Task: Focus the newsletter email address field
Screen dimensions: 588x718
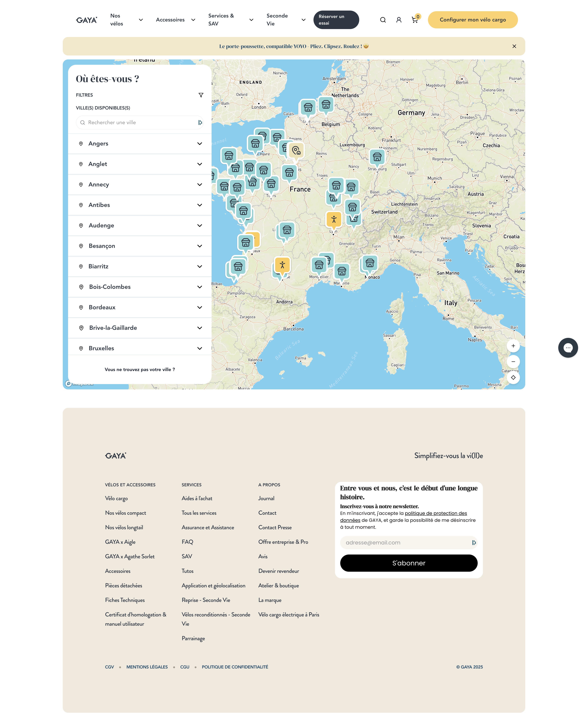Action: tap(408, 543)
